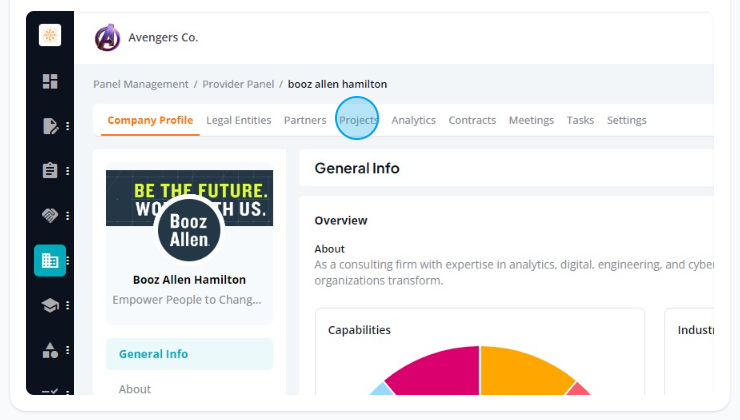Select About in the side menu
Image resolution: width=740 pixels, height=420 pixels.
[135, 389]
